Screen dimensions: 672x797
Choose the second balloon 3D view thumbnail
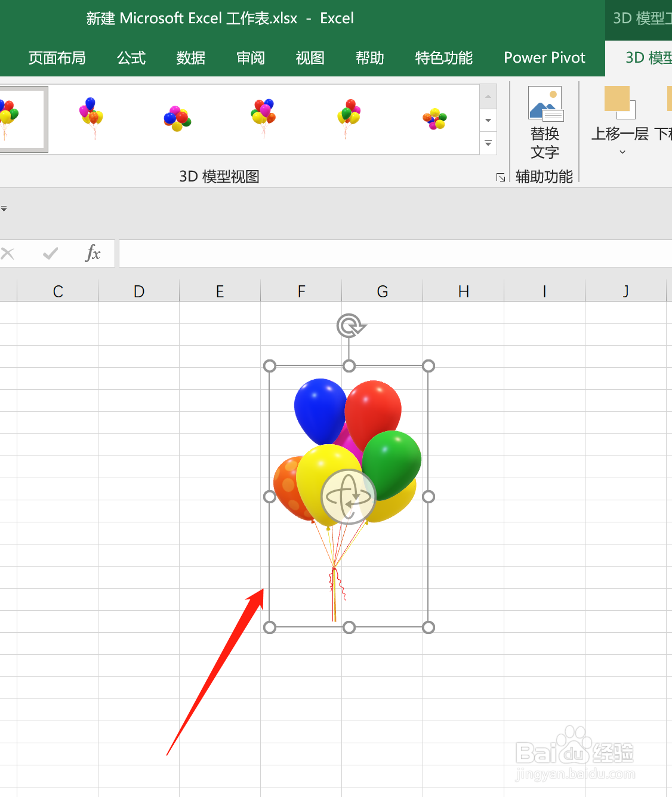[91, 118]
